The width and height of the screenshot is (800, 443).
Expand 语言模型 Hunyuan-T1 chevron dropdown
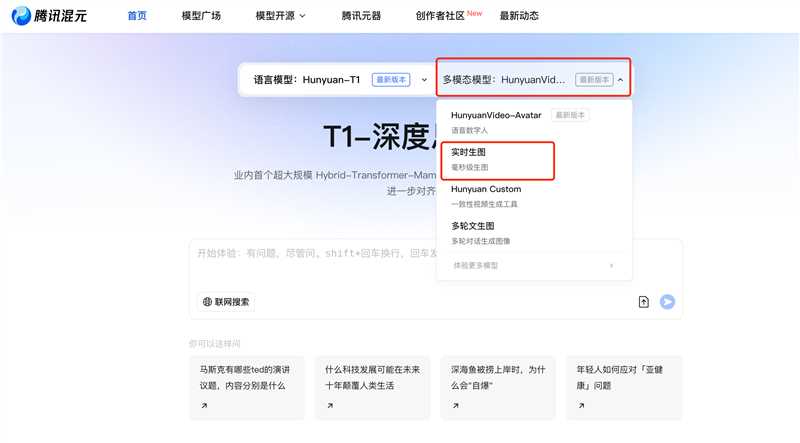(424, 80)
